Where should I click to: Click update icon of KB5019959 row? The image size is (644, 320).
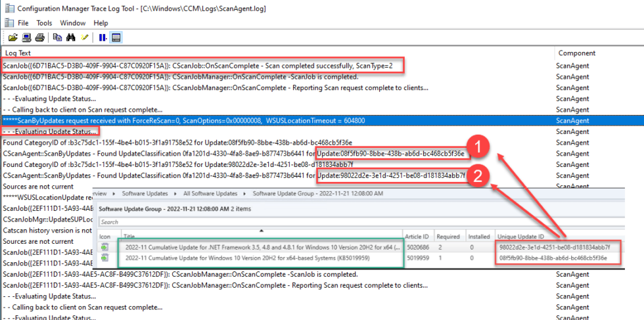click(x=106, y=258)
